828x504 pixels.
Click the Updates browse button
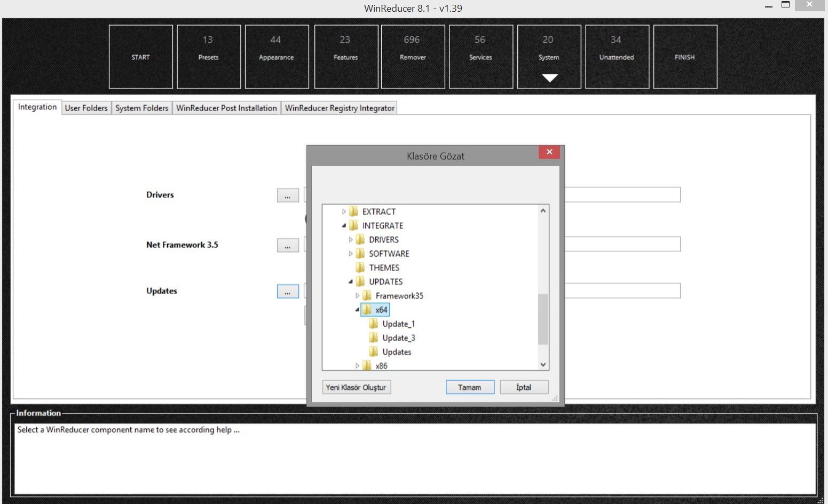[x=288, y=292]
